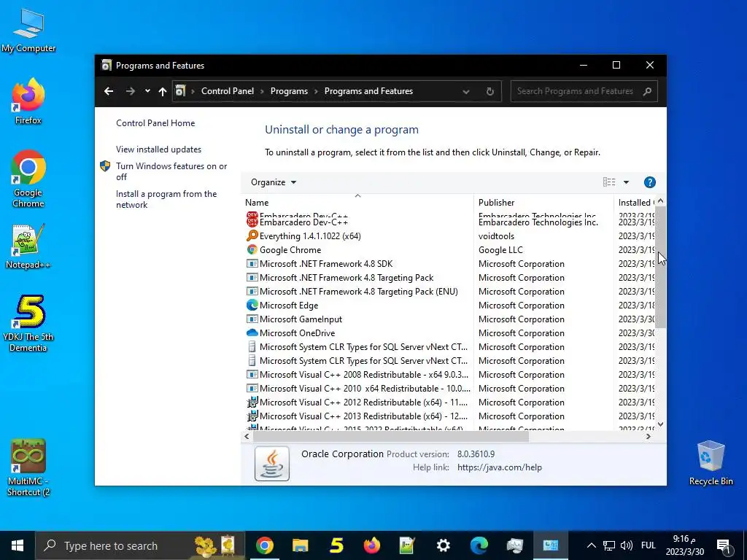
Task: Open the My Computer desktop icon
Action: pos(28,31)
